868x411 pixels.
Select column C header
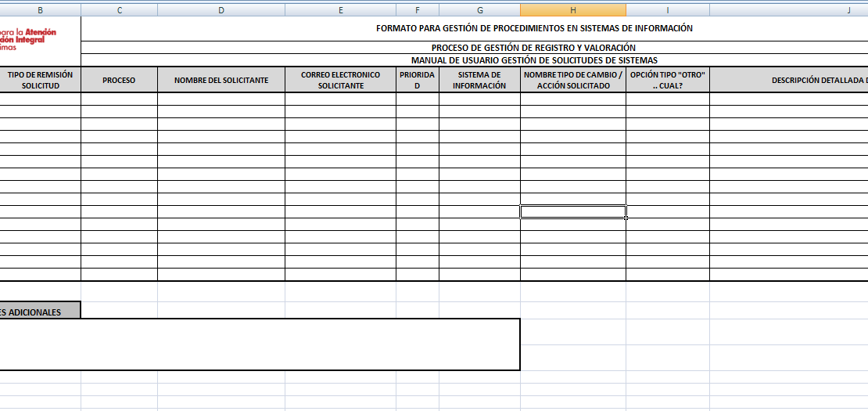[119, 10]
